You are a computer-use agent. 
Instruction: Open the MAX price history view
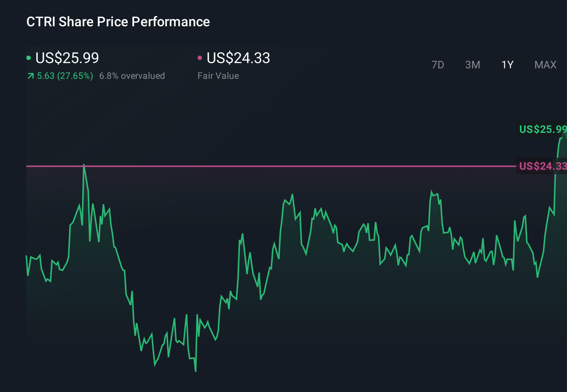(x=545, y=65)
